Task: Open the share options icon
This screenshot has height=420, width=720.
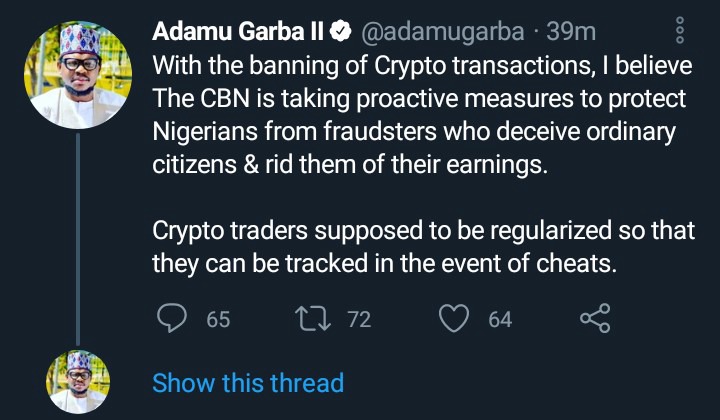Action: [595, 319]
